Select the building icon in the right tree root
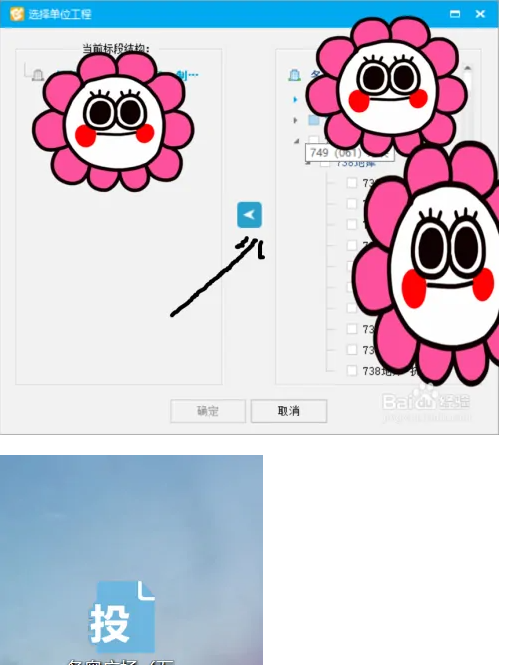The height and width of the screenshot is (665, 531). pyautogui.click(x=294, y=75)
